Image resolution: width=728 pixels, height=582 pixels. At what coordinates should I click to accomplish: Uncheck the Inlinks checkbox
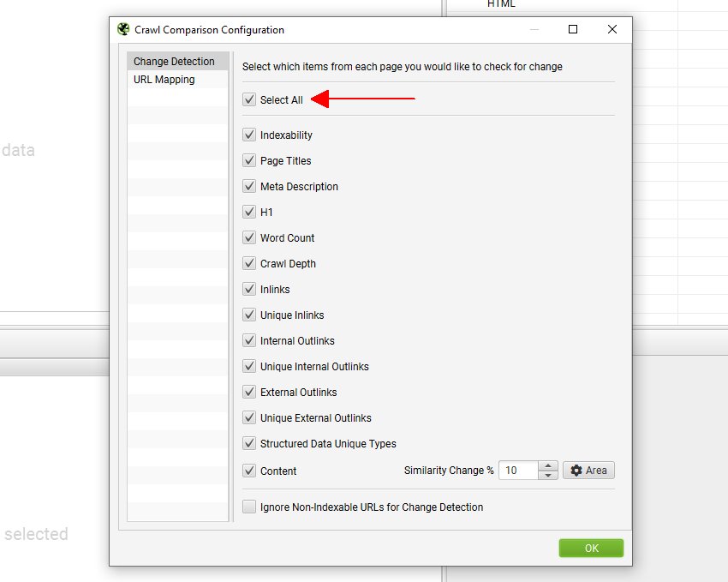coord(249,289)
